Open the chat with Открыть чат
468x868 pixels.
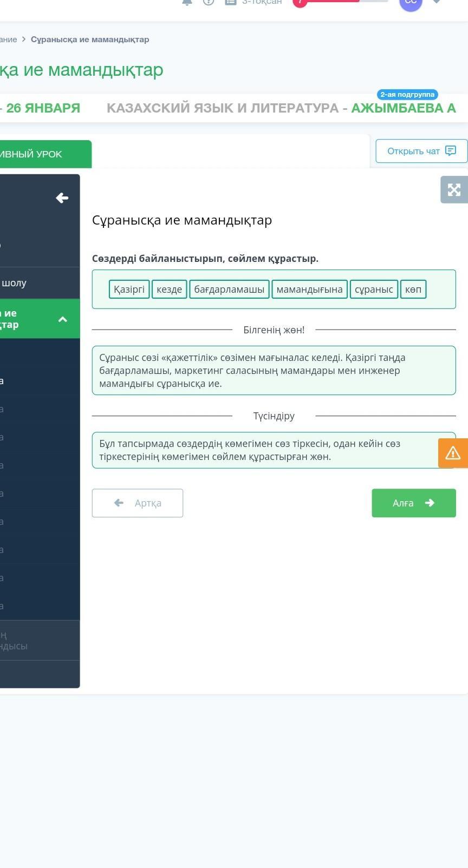(x=421, y=151)
